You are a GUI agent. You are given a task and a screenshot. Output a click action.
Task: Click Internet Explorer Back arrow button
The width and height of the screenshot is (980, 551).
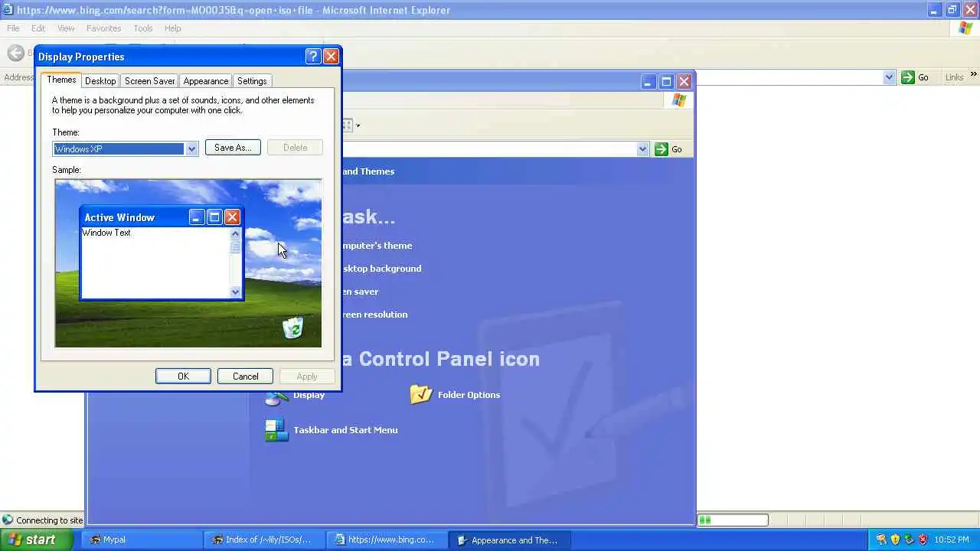(x=15, y=53)
